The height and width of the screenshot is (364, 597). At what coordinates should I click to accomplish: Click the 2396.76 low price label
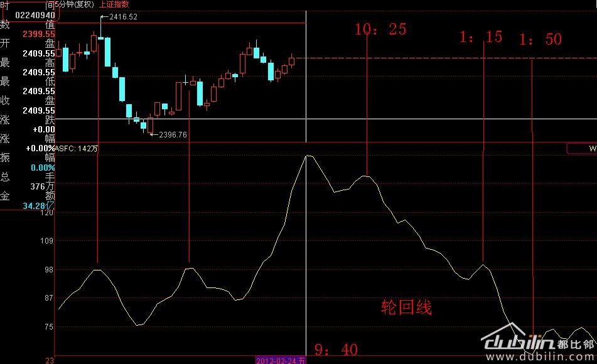[x=173, y=135]
